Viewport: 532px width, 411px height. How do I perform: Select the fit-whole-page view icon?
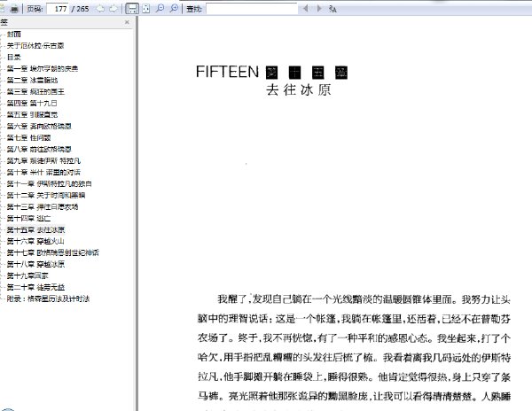click(146, 9)
